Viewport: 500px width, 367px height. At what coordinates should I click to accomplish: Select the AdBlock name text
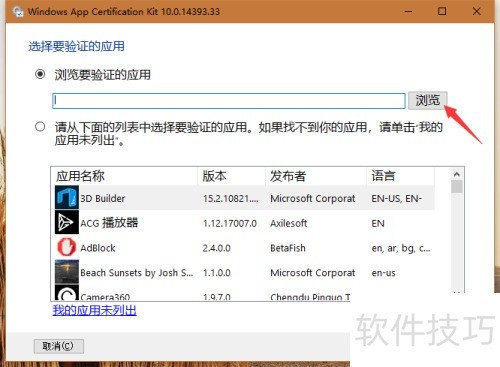(x=98, y=248)
